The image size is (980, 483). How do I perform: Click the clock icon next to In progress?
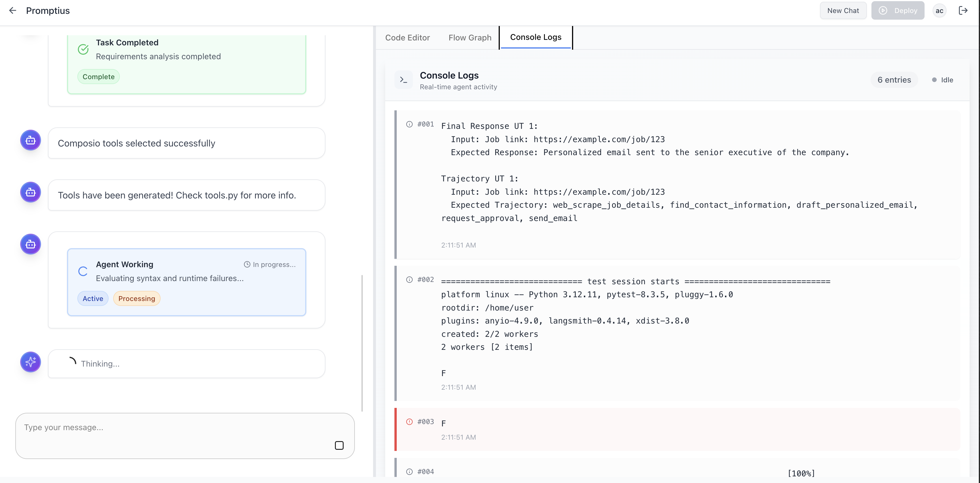[x=247, y=265]
